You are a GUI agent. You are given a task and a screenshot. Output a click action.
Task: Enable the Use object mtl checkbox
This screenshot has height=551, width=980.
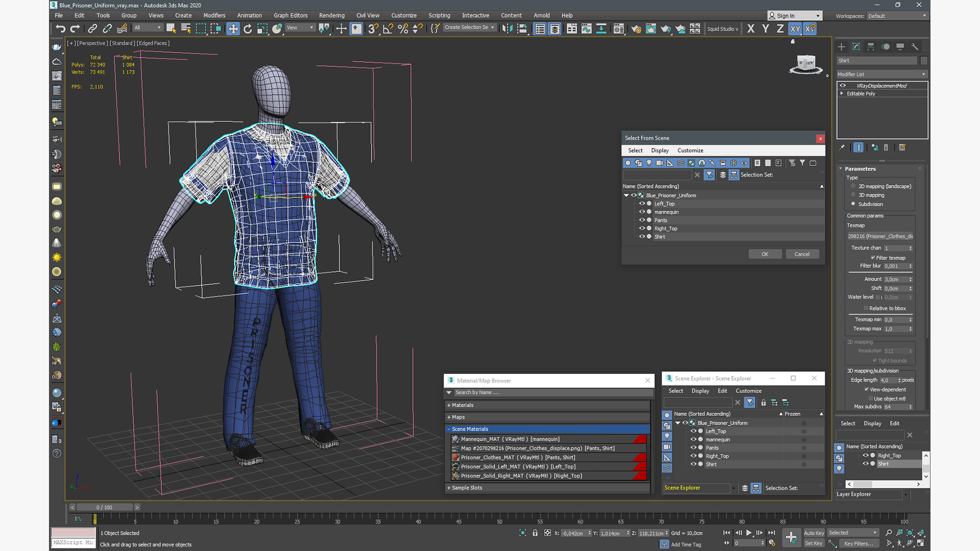coord(870,398)
